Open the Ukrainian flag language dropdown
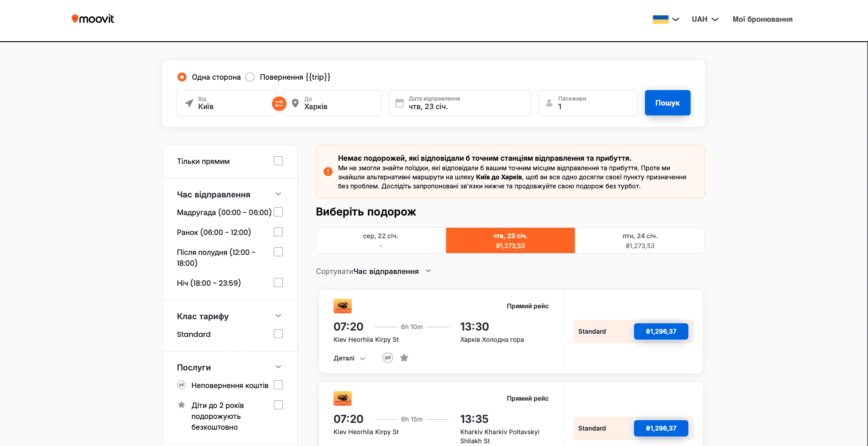 666,19
